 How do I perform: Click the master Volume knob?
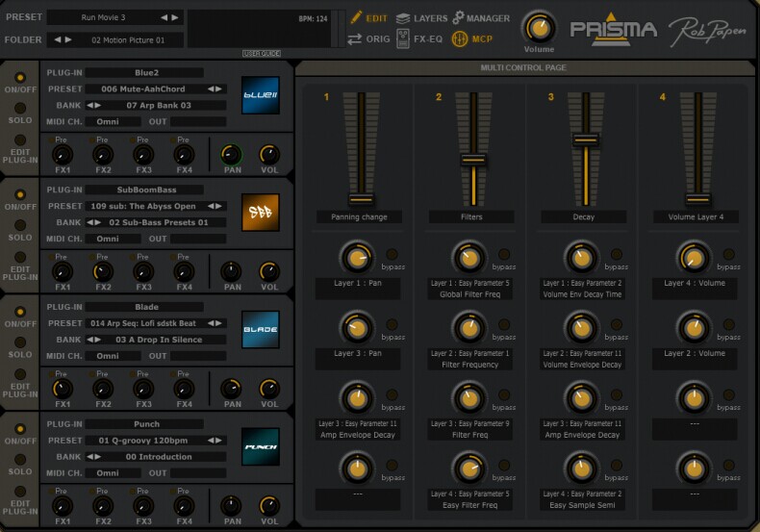(539, 28)
